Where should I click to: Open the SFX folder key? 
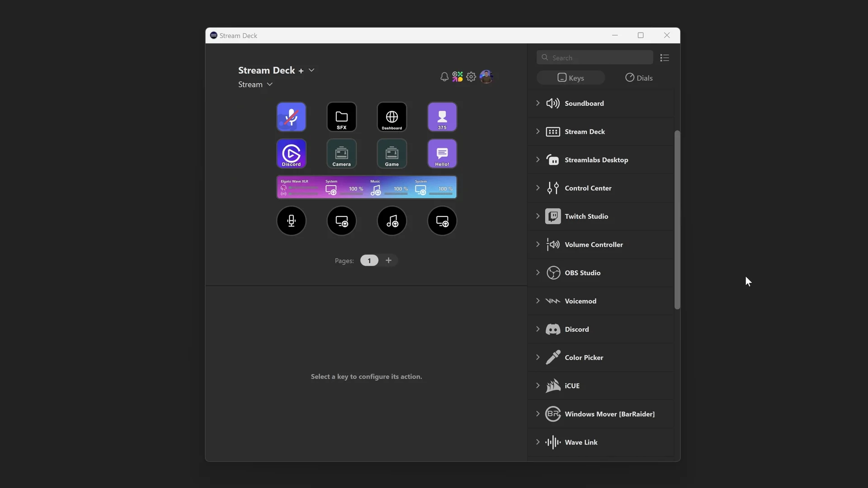tap(341, 117)
